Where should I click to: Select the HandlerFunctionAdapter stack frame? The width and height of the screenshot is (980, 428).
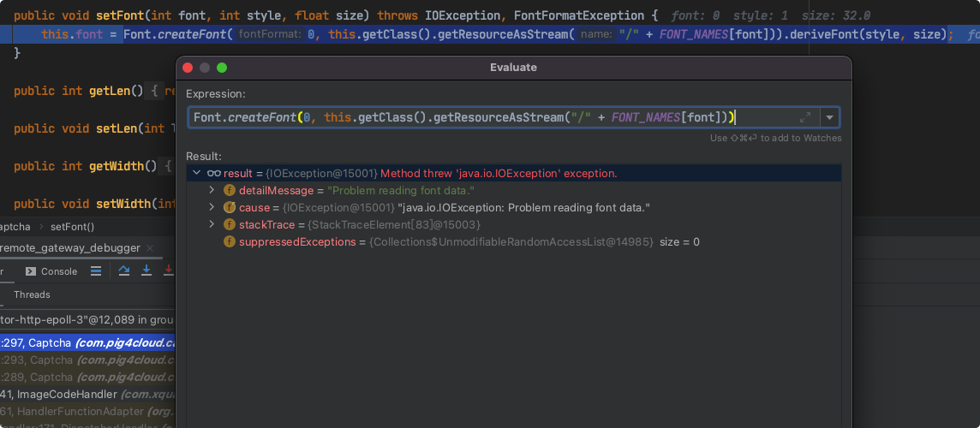87,412
